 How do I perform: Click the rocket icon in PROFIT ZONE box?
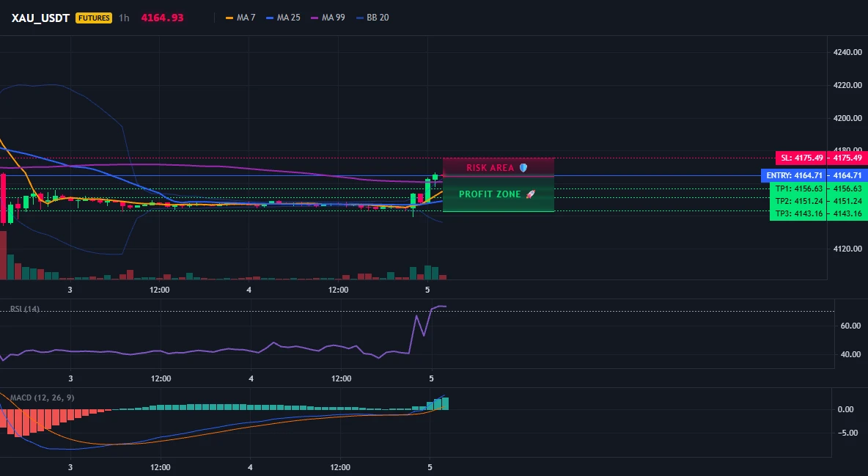pos(530,194)
